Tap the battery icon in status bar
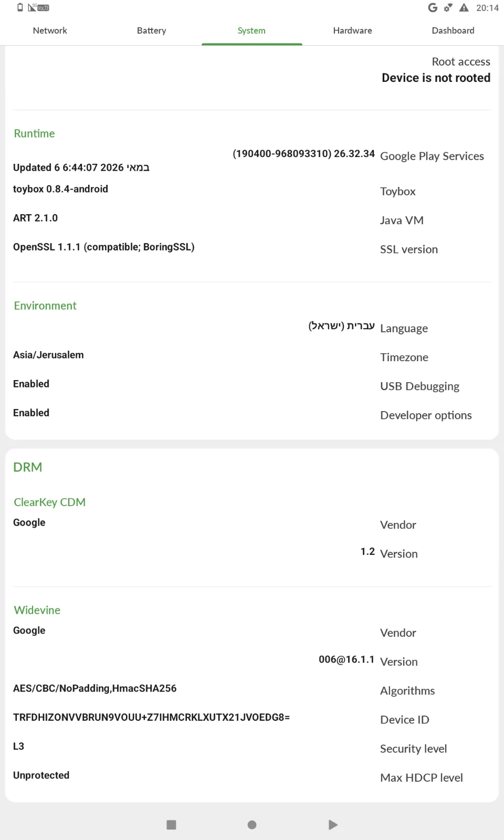The height and width of the screenshot is (840, 504). (20, 7)
